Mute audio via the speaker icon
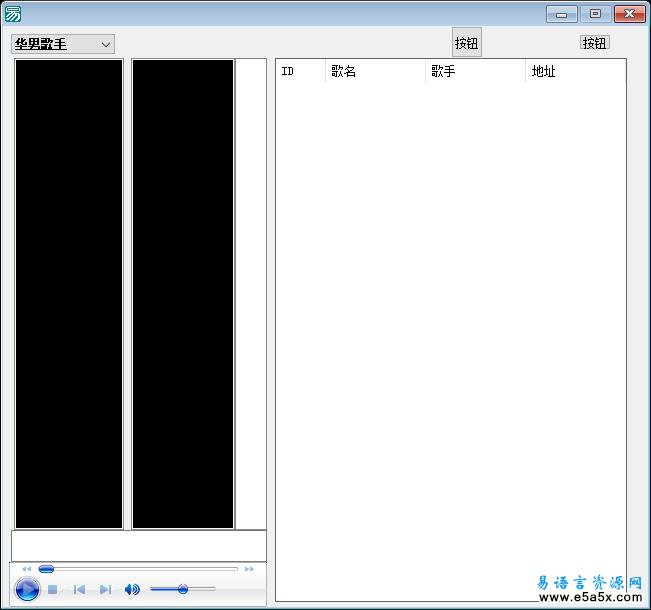The width and height of the screenshot is (651, 610). [x=132, y=589]
